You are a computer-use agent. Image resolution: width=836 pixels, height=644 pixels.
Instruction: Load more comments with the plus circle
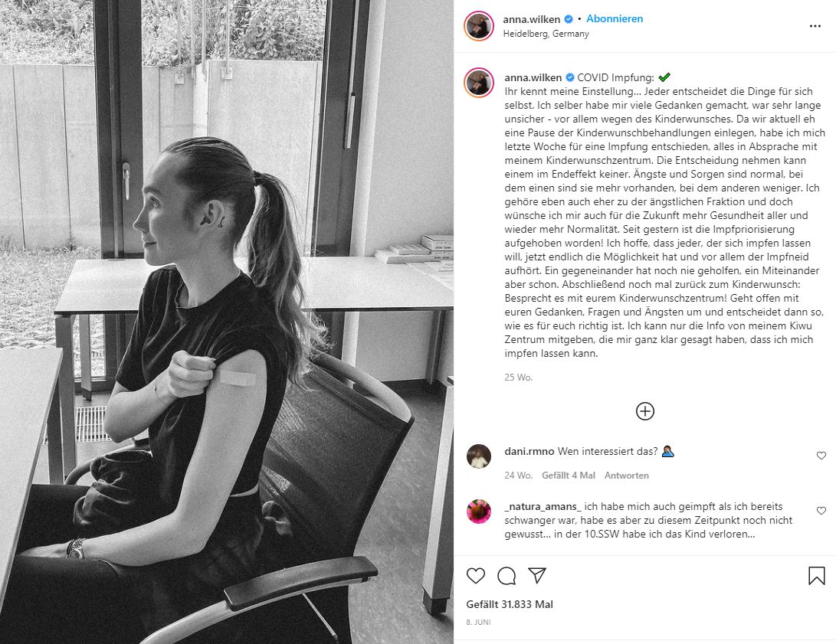644,411
